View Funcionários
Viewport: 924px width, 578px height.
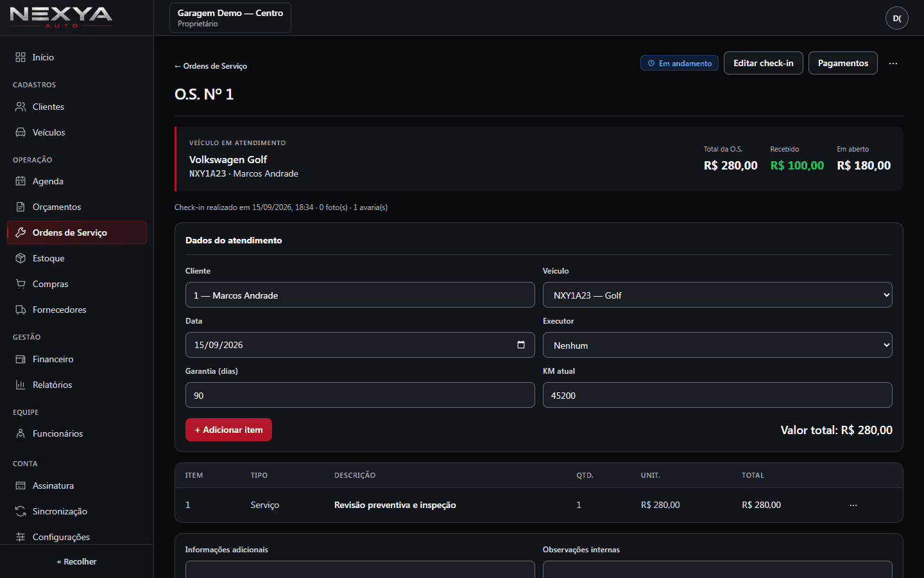[x=77, y=433]
